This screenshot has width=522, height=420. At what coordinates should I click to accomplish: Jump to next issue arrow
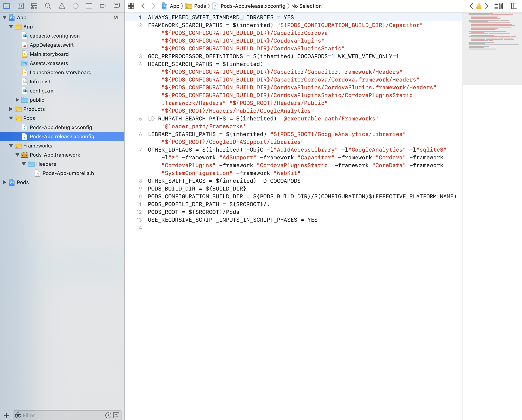[x=486, y=6]
